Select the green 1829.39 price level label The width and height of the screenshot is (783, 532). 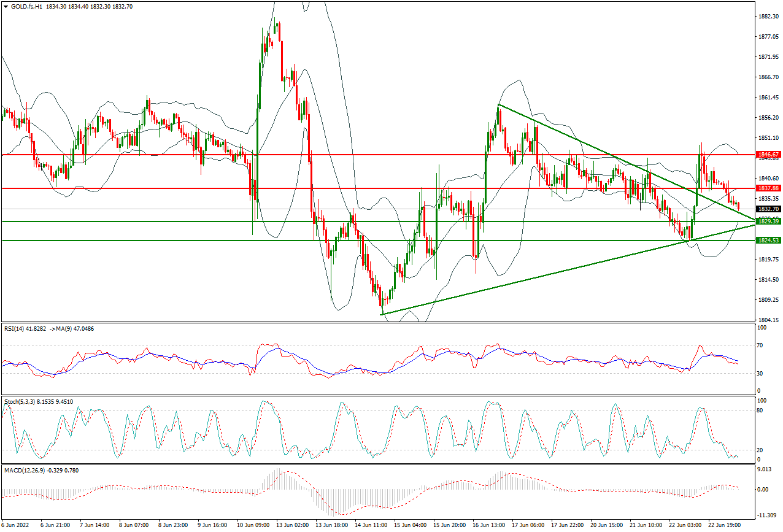click(768, 222)
